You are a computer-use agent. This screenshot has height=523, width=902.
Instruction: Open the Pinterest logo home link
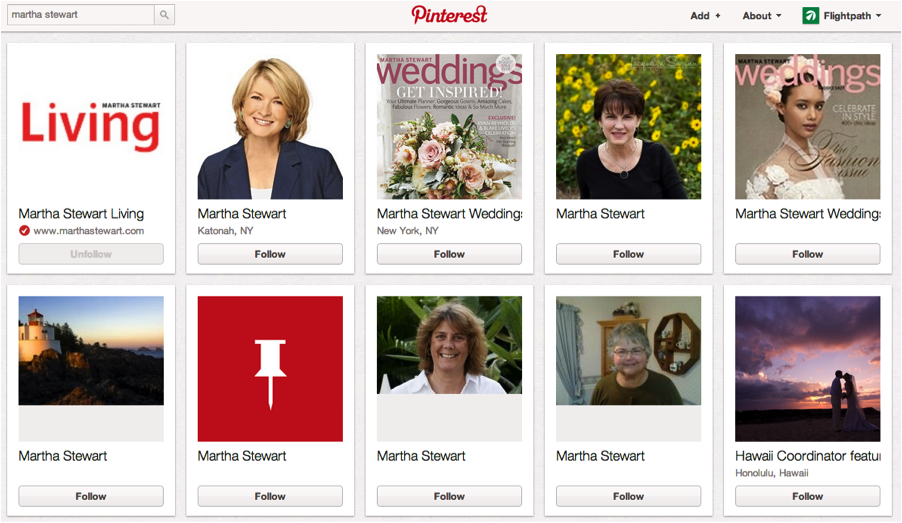449,15
